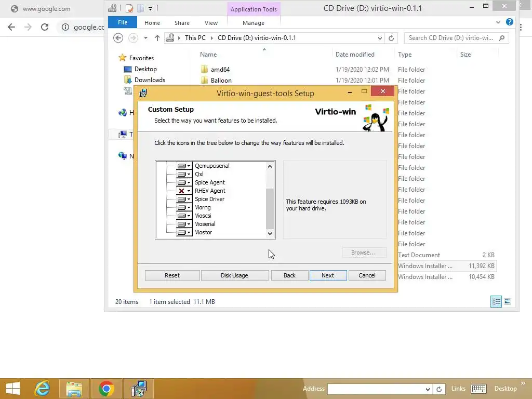Select Viorng in the feature tree

[x=203, y=207]
